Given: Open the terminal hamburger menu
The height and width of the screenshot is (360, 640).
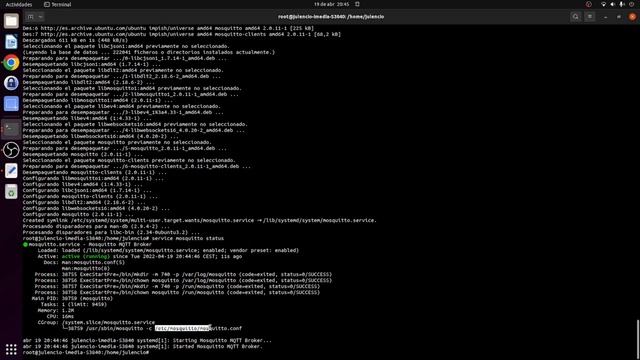Looking at the screenshot, I should click(x=590, y=17).
